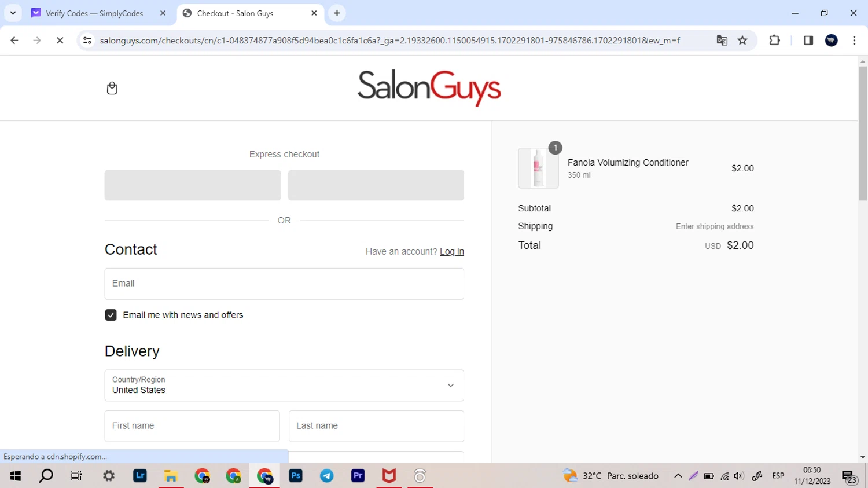Image resolution: width=868 pixels, height=488 pixels.
Task: Click the scrollbar down arrow
Action: (x=863, y=457)
